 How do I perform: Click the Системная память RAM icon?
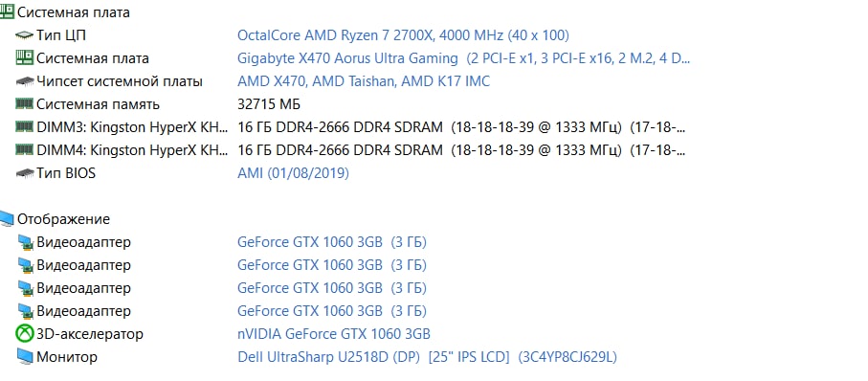(24, 104)
